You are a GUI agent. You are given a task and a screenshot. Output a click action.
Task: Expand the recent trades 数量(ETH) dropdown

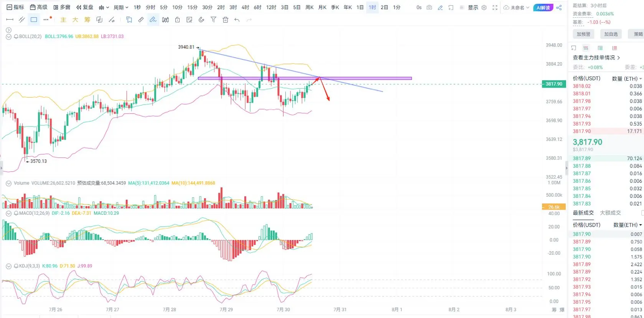pos(628,225)
